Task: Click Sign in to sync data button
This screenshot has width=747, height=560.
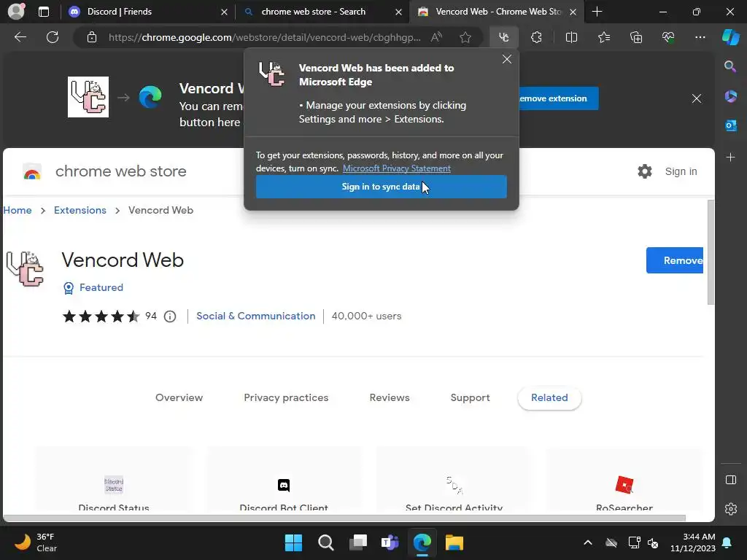Action: [x=381, y=187]
